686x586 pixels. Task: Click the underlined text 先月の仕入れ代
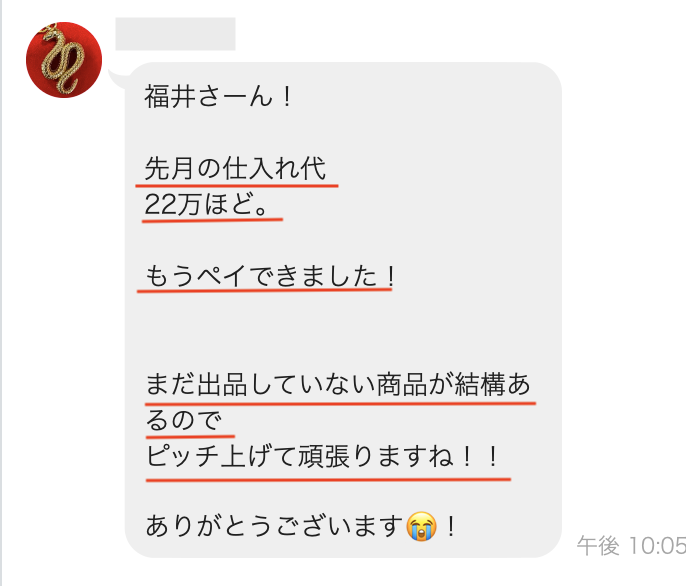click(x=235, y=168)
